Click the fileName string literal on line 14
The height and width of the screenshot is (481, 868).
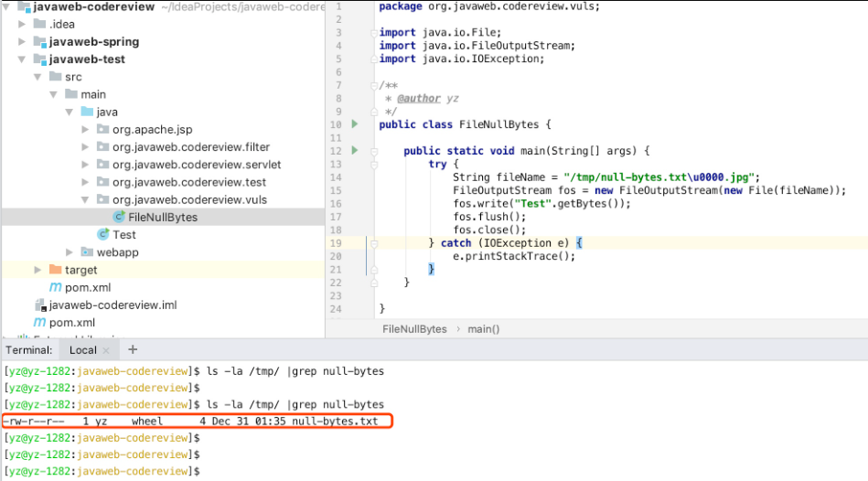point(659,177)
